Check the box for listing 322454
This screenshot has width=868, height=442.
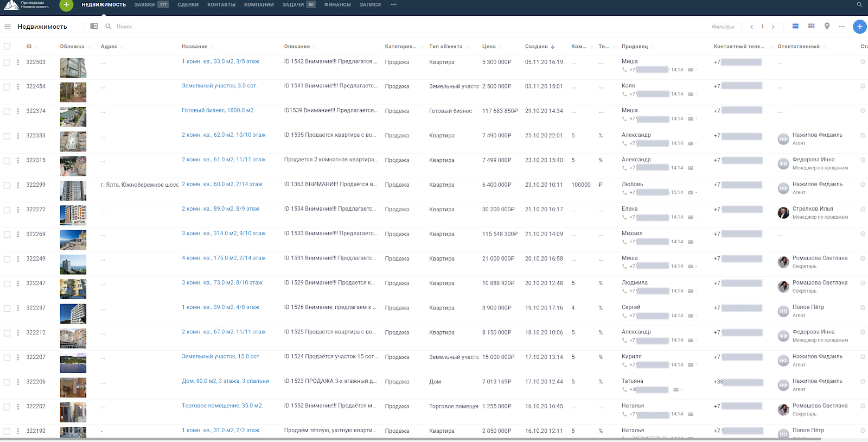click(7, 87)
